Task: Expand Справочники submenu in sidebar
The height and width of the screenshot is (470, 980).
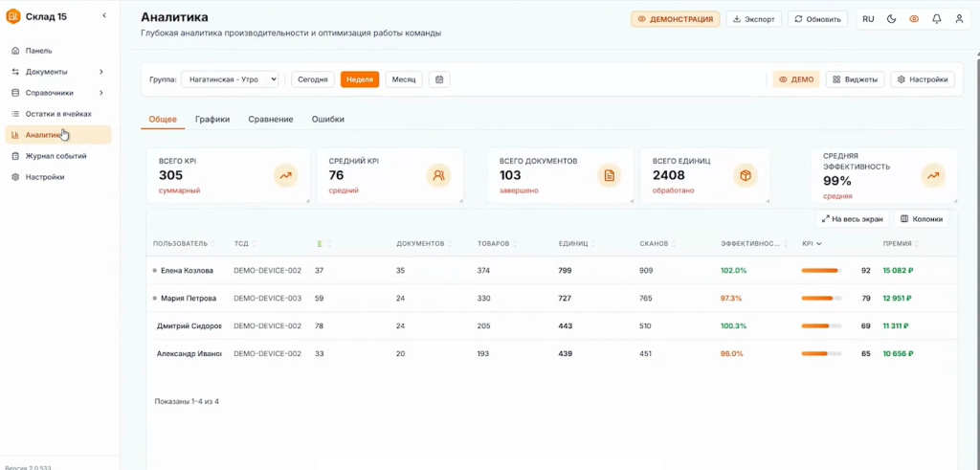Action: point(100,93)
